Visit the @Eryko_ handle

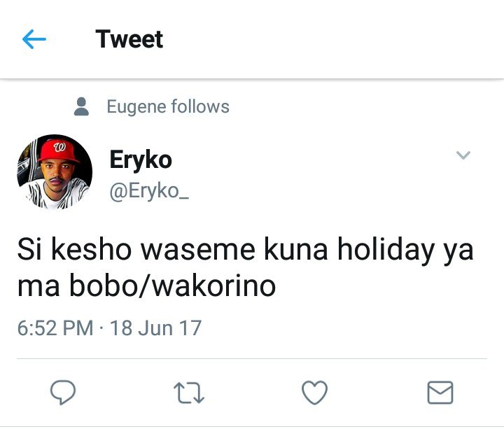pos(149,192)
